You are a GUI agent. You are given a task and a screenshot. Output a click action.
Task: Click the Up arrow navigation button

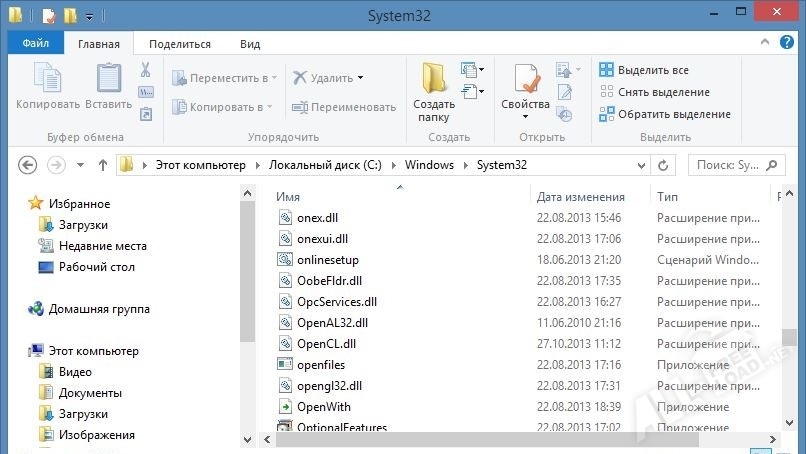[102, 165]
